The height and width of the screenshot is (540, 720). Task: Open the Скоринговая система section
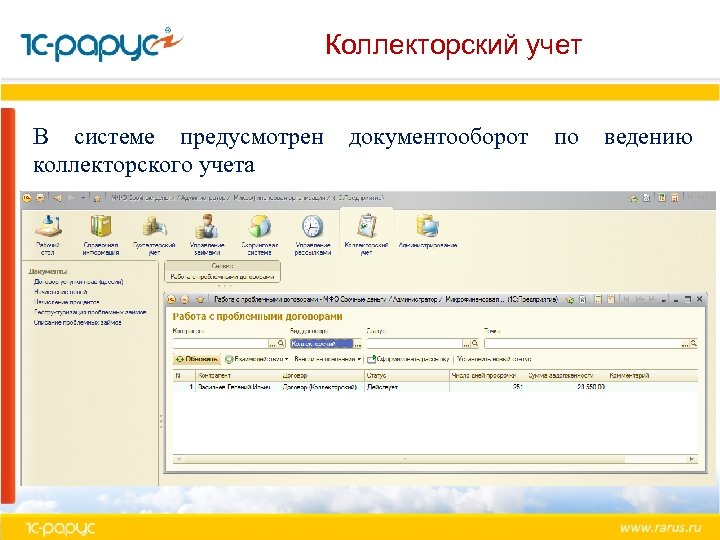coord(260,235)
